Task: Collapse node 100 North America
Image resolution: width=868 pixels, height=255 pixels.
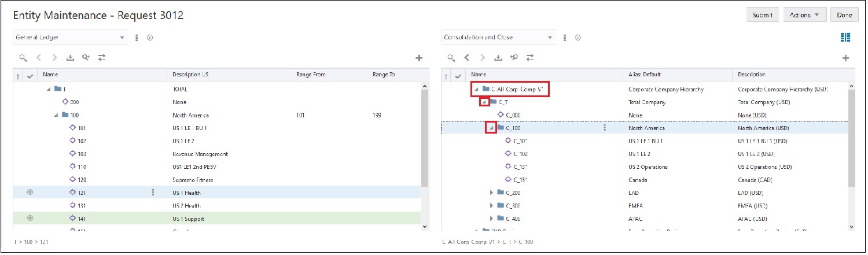Action: [56, 115]
